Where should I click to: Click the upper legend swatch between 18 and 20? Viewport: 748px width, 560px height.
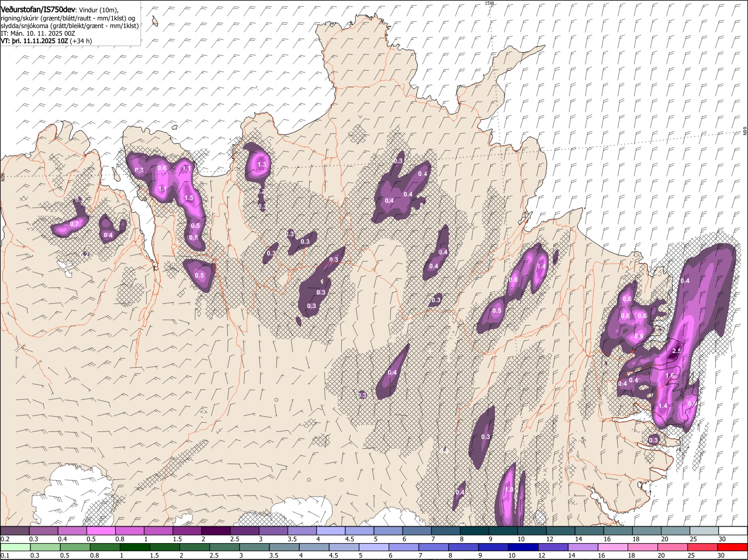coord(647,531)
